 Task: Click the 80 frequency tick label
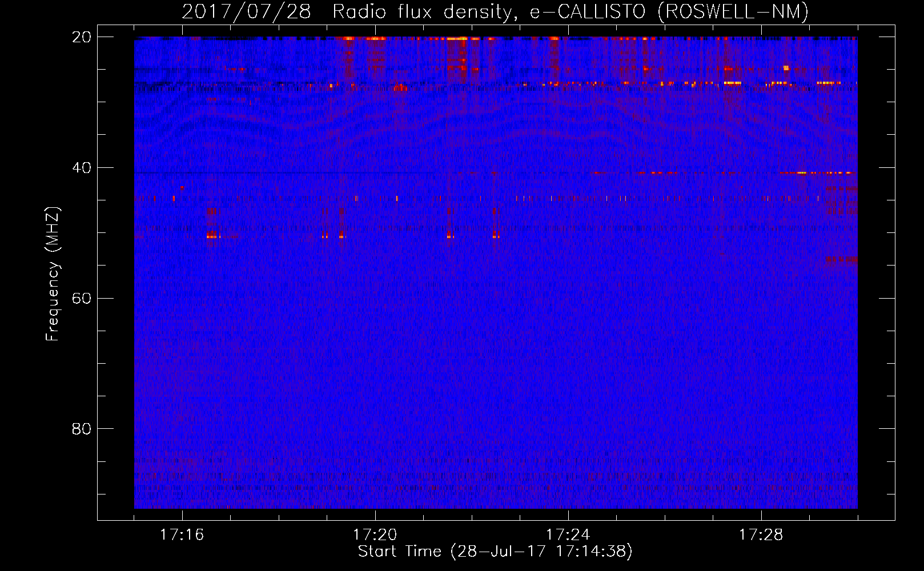pyautogui.click(x=82, y=429)
